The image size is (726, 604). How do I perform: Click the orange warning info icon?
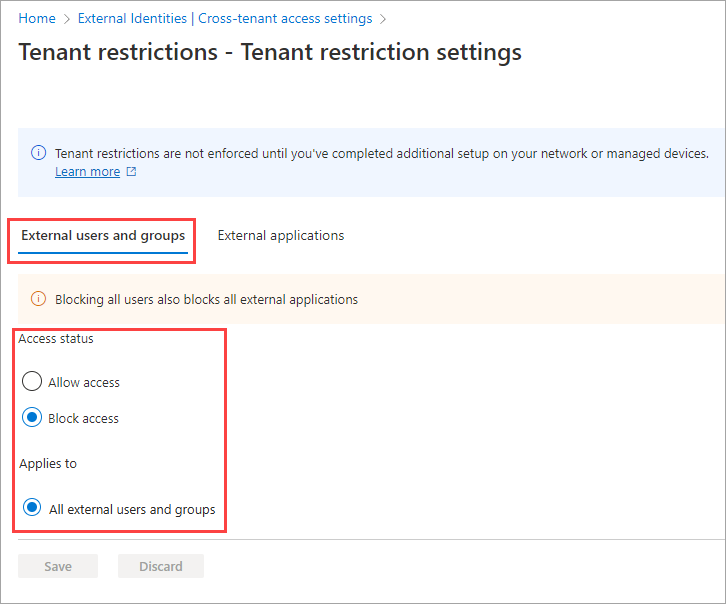(39, 298)
